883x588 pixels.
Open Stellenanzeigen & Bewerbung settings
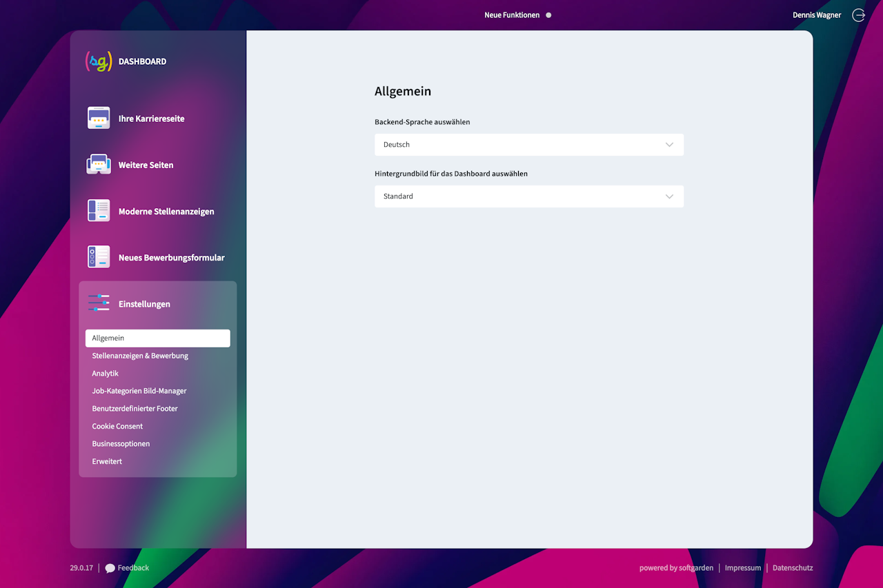pos(140,356)
